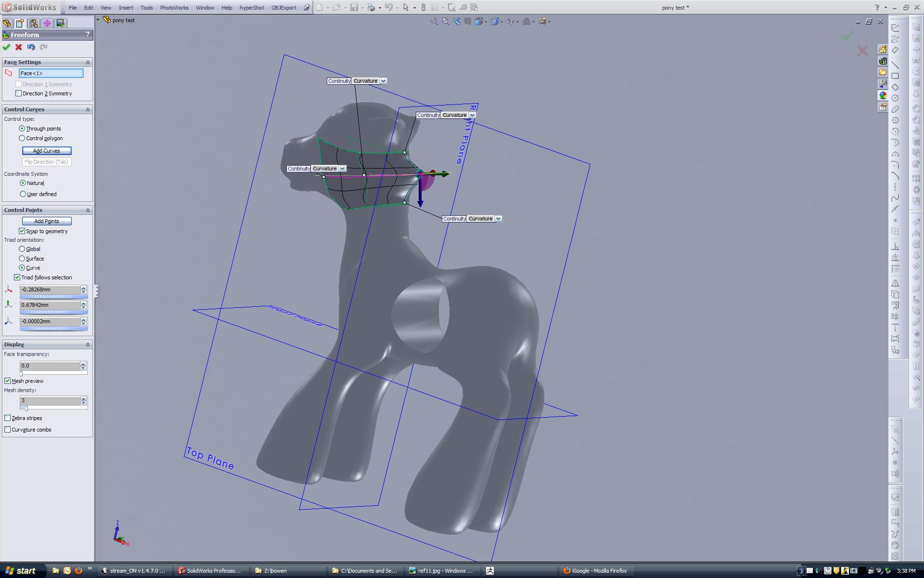Toggle Snap to geometry checkbox
This screenshot has height=578, width=924.
[22, 231]
